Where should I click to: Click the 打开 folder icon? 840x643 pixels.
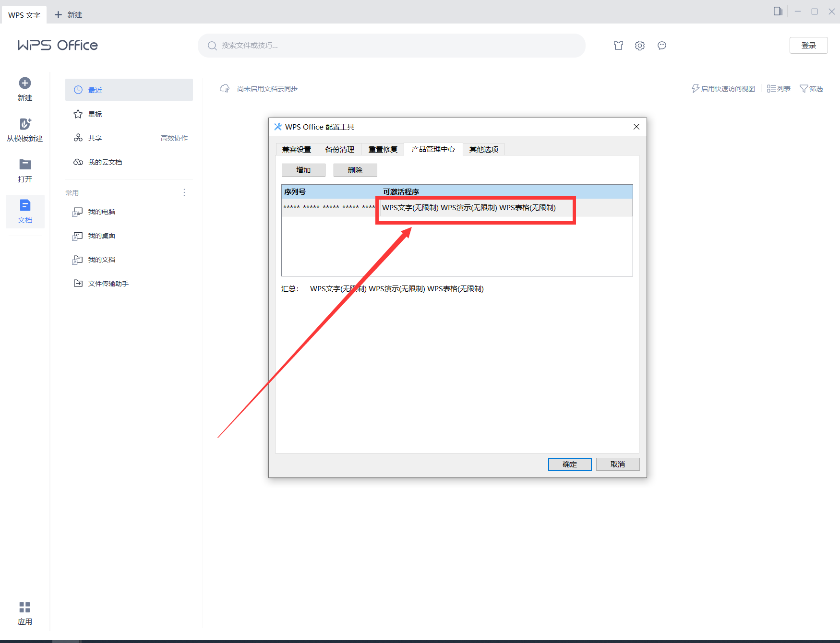click(25, 165)
